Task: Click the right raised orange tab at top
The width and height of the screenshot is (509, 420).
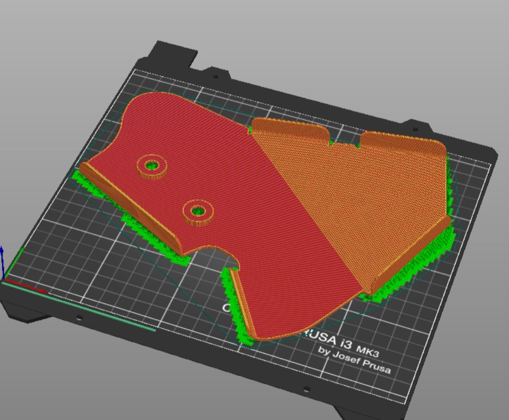Action: pos(403,143)
